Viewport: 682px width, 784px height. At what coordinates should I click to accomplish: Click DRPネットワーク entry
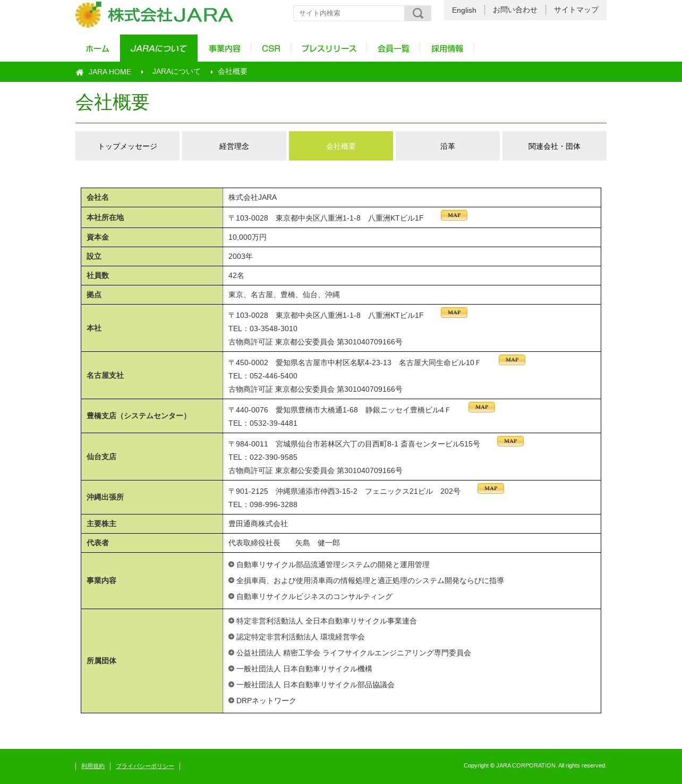coord(266,701)
